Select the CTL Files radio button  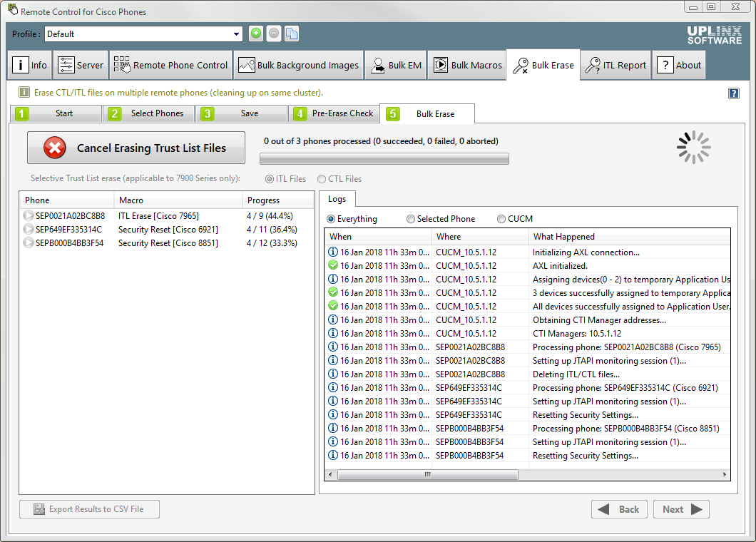322,179
